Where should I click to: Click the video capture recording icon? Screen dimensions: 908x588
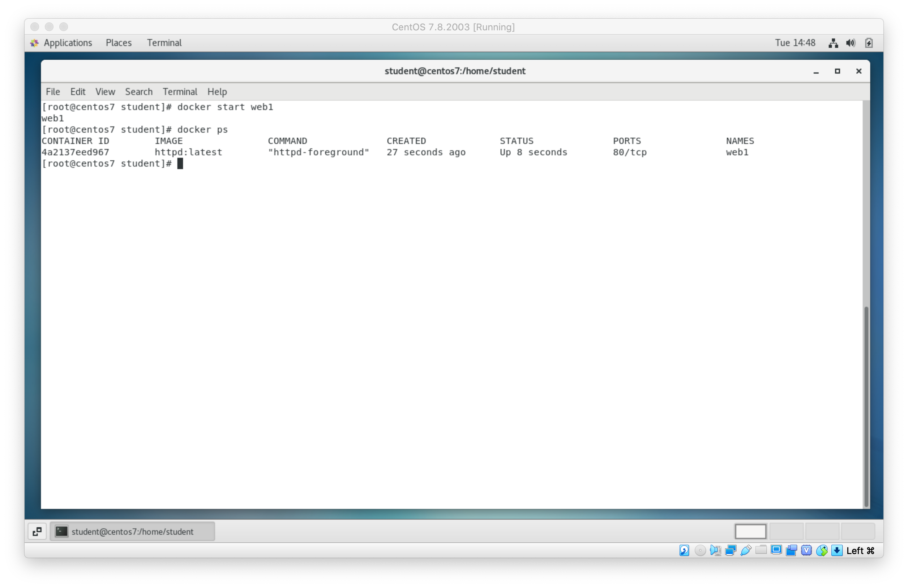coord(791,550)
